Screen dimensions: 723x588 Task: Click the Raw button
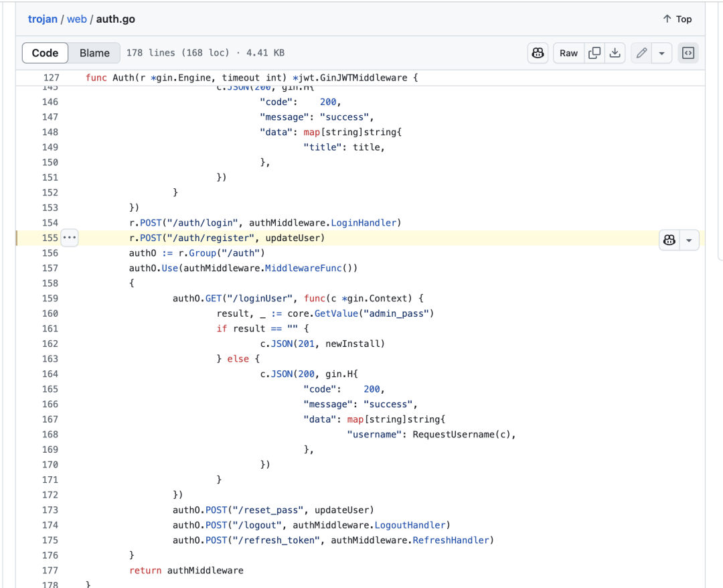click(568, 53)
